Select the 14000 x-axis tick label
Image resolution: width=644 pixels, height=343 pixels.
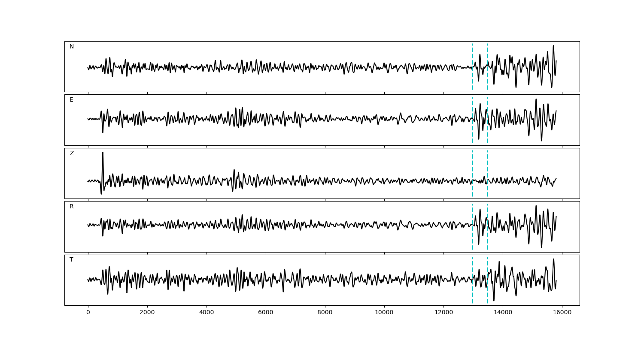[502, 313]
